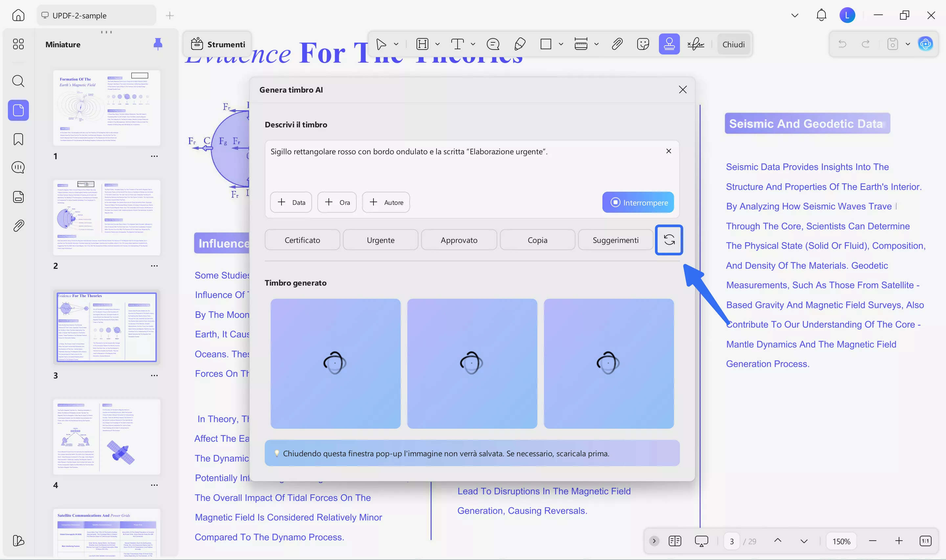Open the signature tool

(696, 44)
